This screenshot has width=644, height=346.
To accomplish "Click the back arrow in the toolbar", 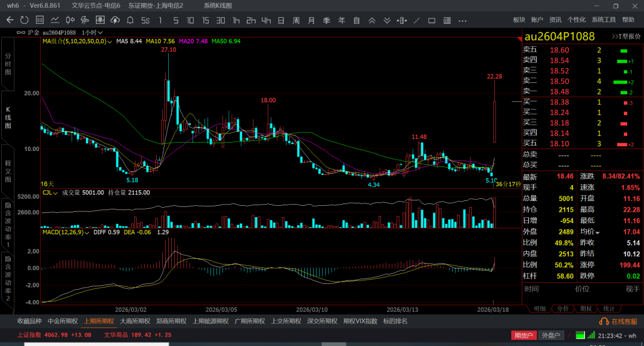I will coord(10,20).
